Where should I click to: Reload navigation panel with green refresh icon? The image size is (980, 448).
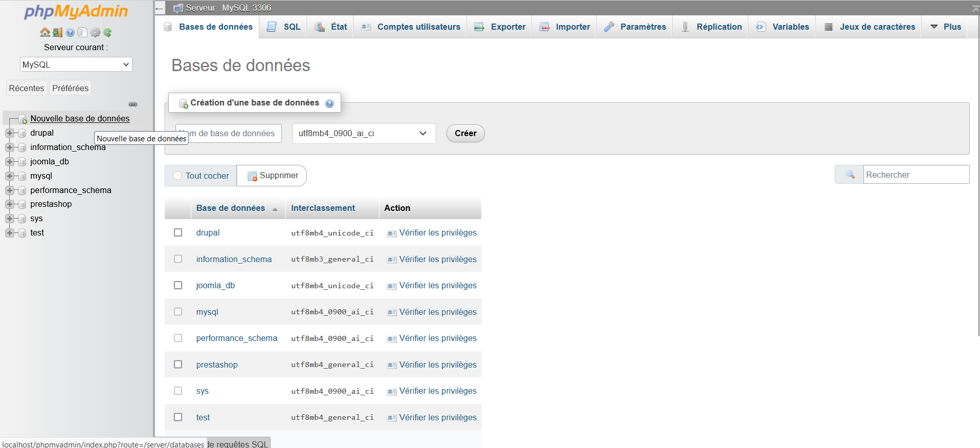[x=107, y=32]
